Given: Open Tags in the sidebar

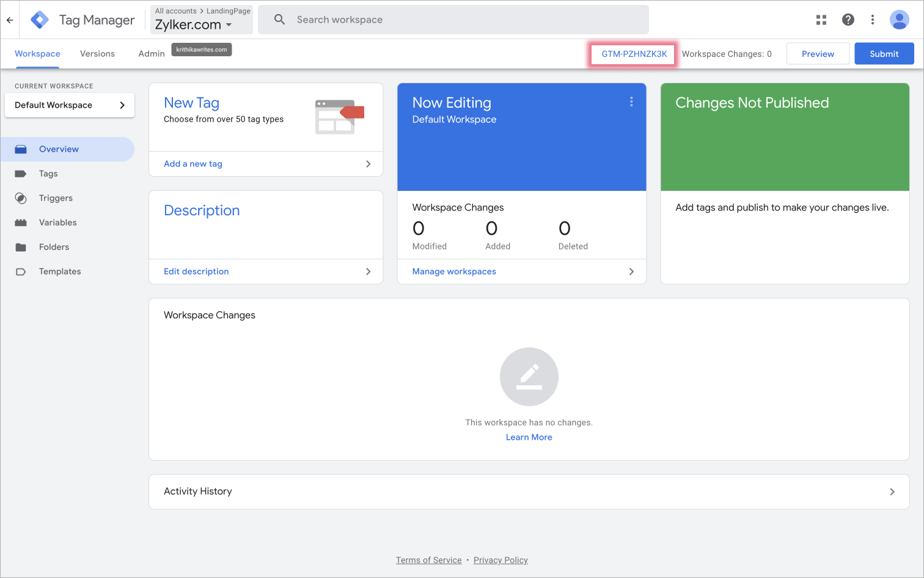Looking at the screenshot, I should [x=48, y=174].
